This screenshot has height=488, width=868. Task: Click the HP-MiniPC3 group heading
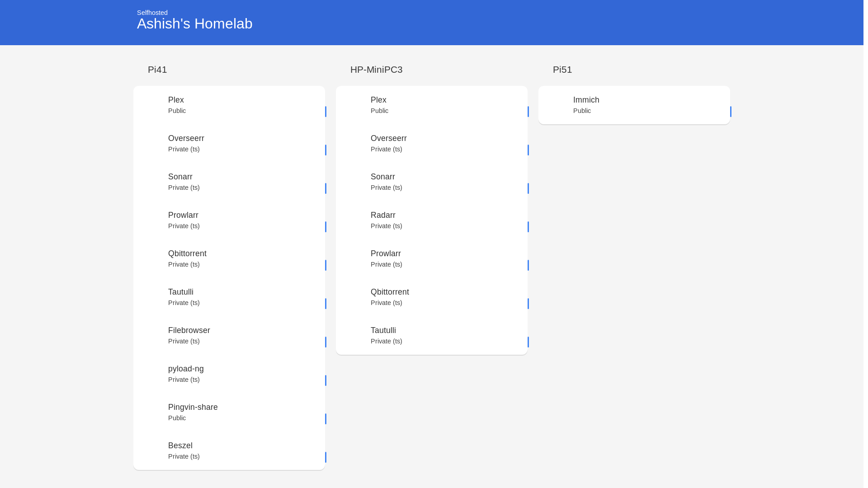tap(376, 70)
